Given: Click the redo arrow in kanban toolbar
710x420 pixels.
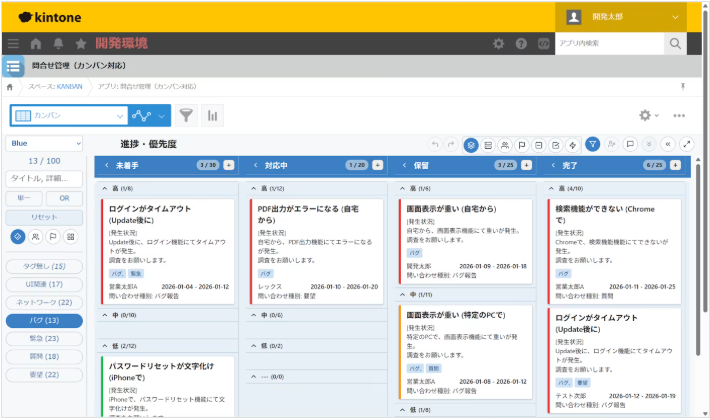Looking at the screenshot, I should pyautogui.click(x=451, y=144).
